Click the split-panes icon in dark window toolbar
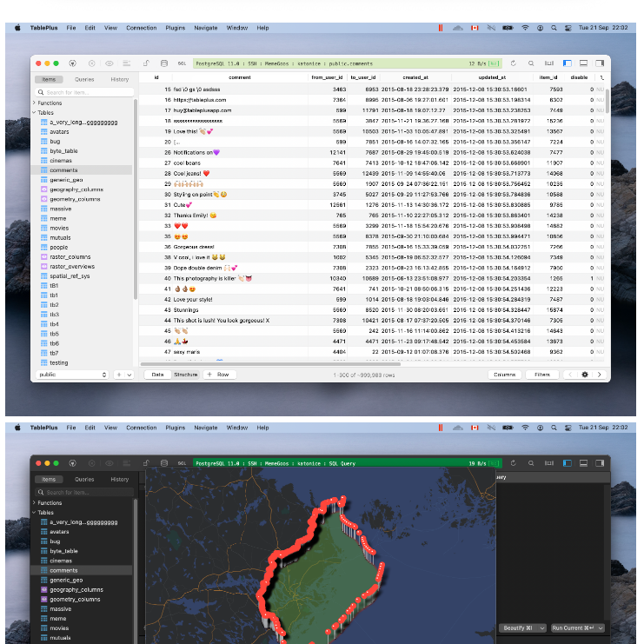The width and height of the screenshot is (644, 644). coord(549,463)
